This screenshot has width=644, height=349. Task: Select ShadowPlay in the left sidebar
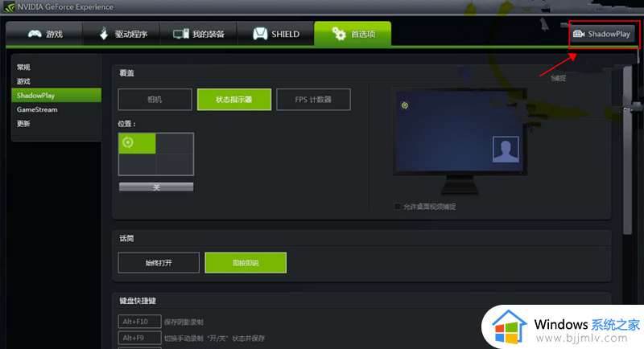[56, 95]
